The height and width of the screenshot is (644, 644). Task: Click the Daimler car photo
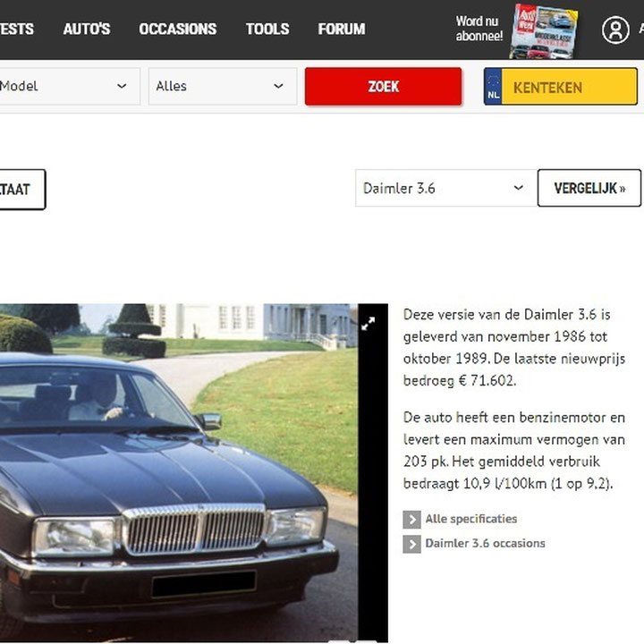[x=179, y=473]
